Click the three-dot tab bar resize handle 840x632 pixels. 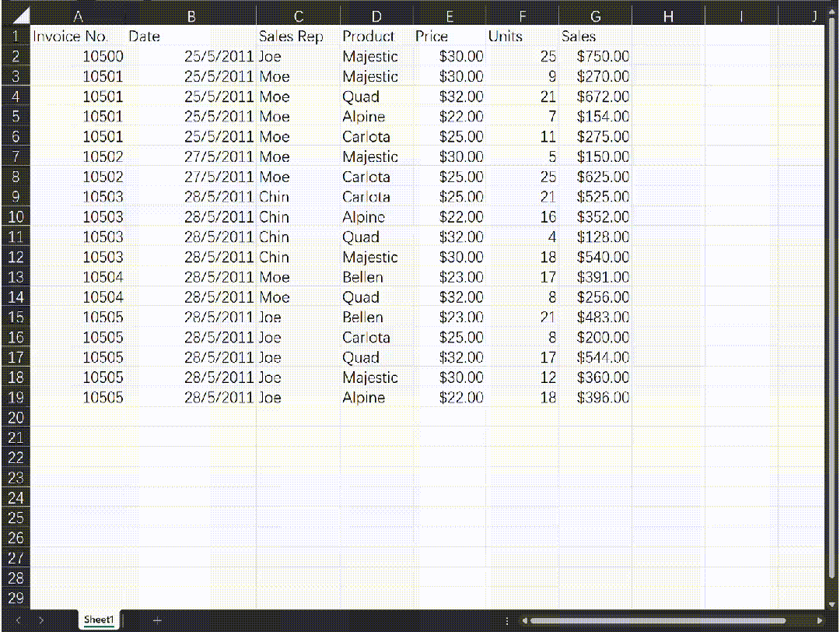click(507, 620)
